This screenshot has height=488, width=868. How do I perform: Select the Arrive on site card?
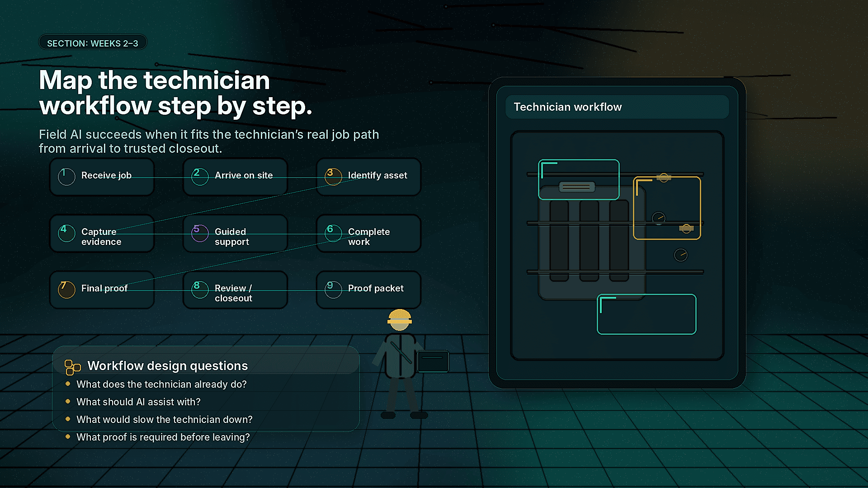235,177
